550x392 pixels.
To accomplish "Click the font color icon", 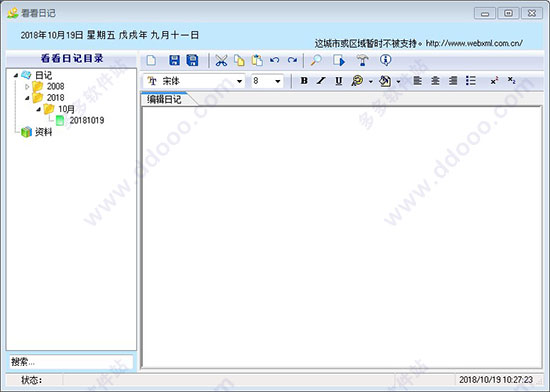I will (x=357, y=81).
